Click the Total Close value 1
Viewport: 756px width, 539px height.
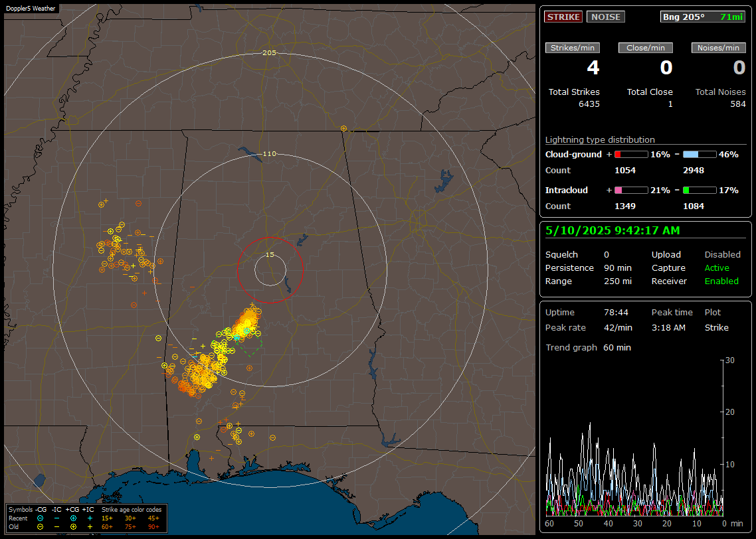coord(670,104)
